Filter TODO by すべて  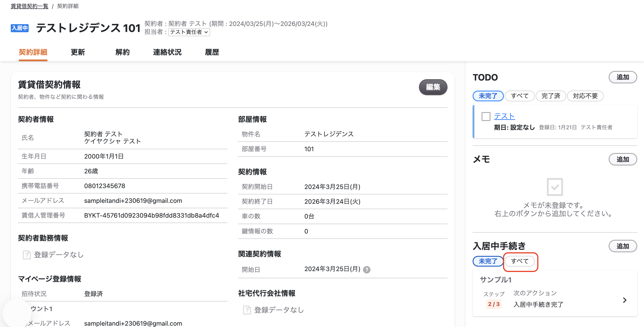click(x=520, y=96)
